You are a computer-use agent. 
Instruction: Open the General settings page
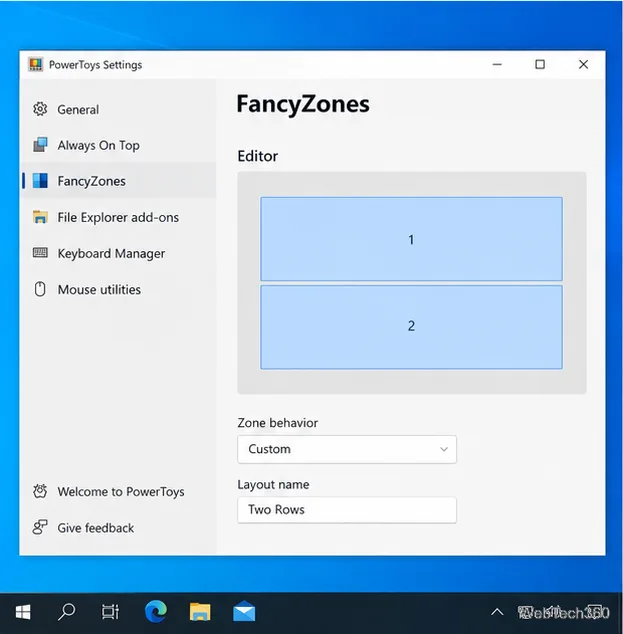118,109
